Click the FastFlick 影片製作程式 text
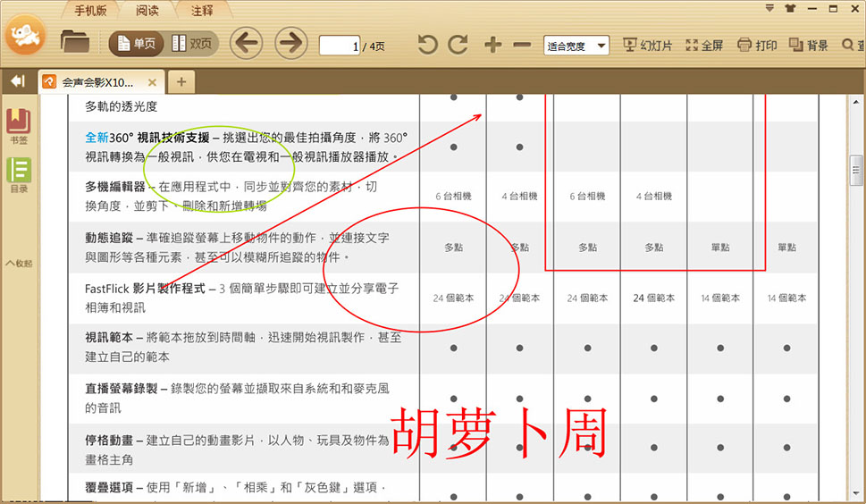The image size is (866, 504). tap(145, 288)
